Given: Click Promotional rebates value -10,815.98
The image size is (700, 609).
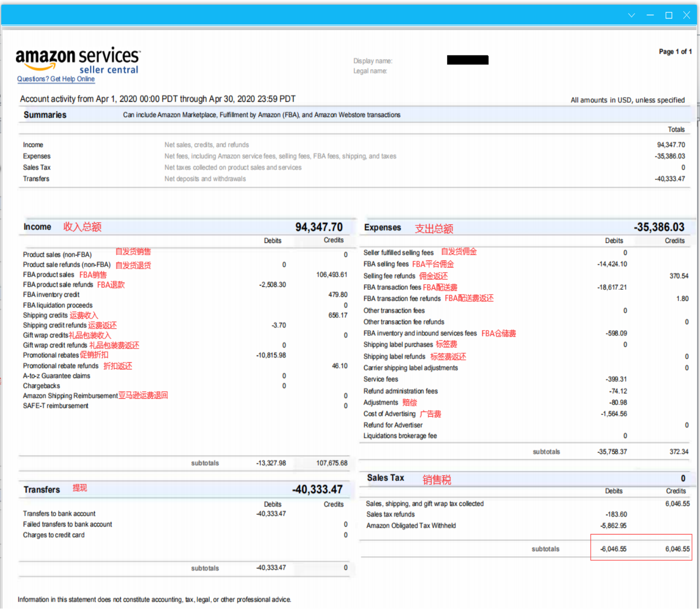Looking at the screenshot, I should click(271, 355).
